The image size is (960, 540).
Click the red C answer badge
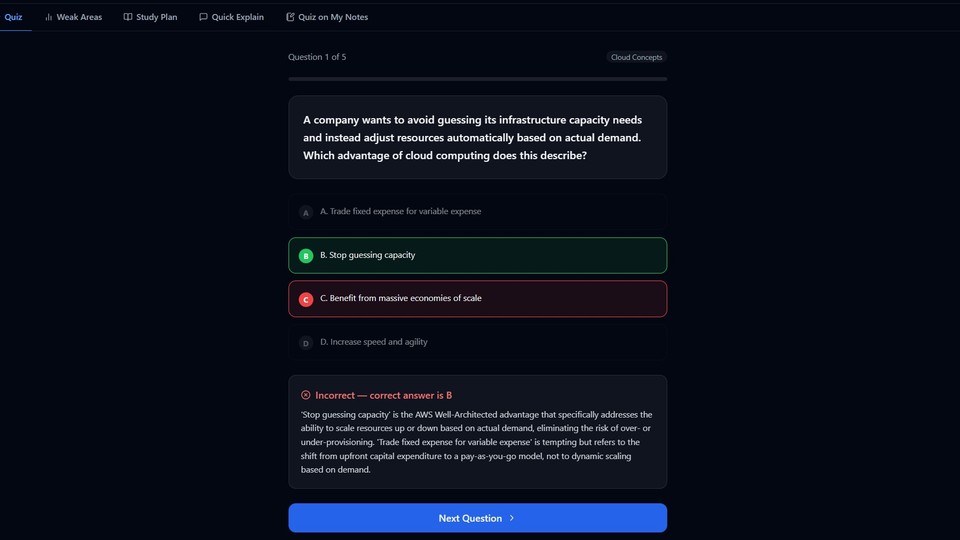[306, 299]
